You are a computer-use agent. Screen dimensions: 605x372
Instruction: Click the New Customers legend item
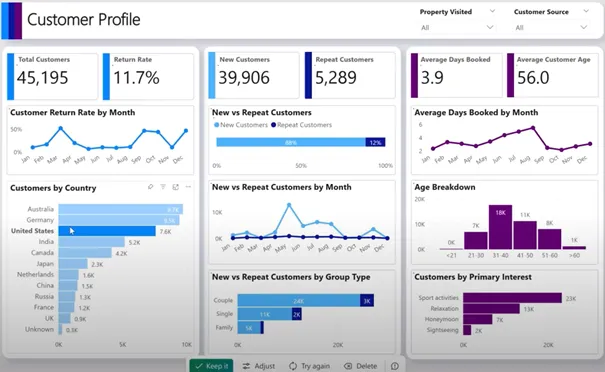(x=241, y=125)
